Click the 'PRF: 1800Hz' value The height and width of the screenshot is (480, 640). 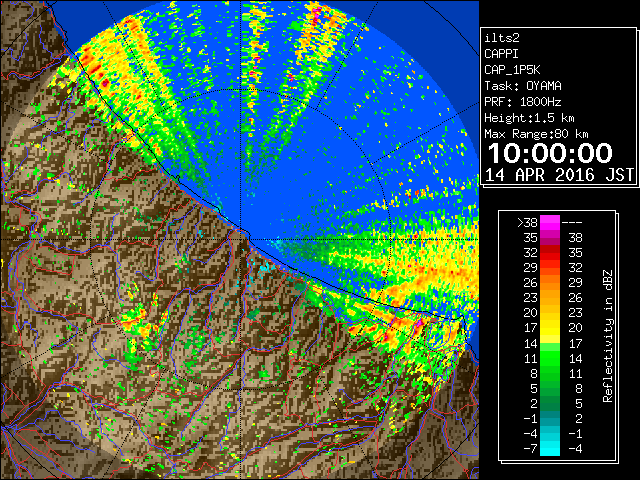[523, 102]
